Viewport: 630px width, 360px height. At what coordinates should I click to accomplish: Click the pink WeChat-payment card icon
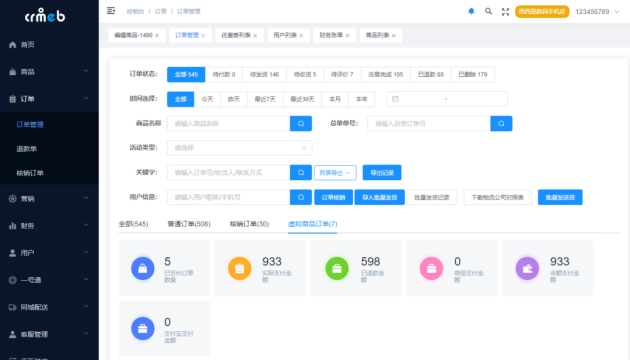coord(432,268)
